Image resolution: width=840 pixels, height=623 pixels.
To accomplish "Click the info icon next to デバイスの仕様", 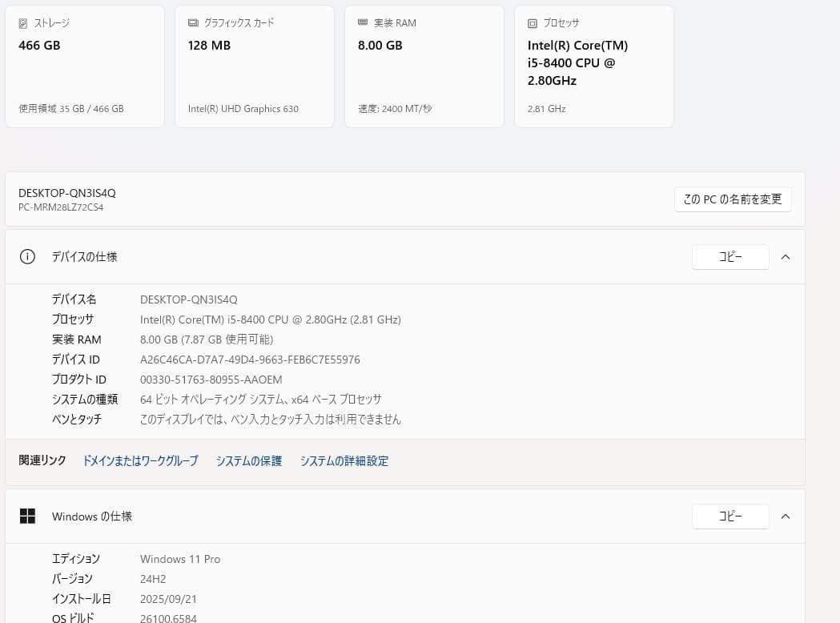I will pyautogui.click(x=27, y=256).
